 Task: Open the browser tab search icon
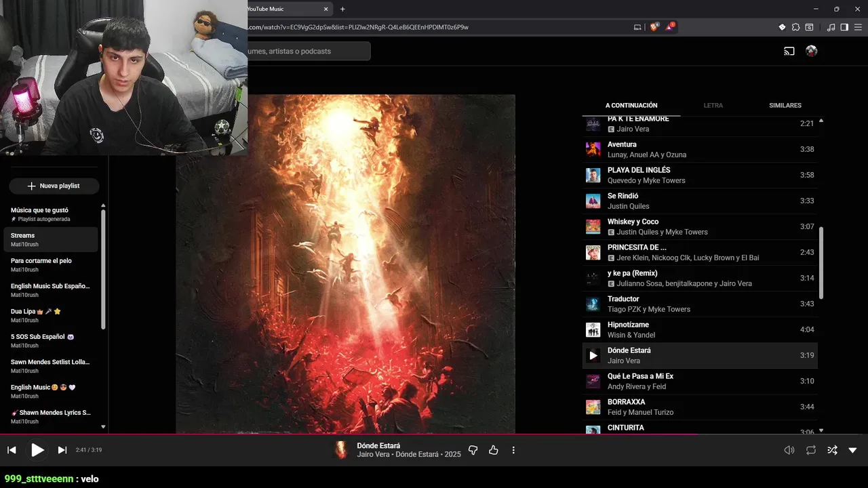809,27
